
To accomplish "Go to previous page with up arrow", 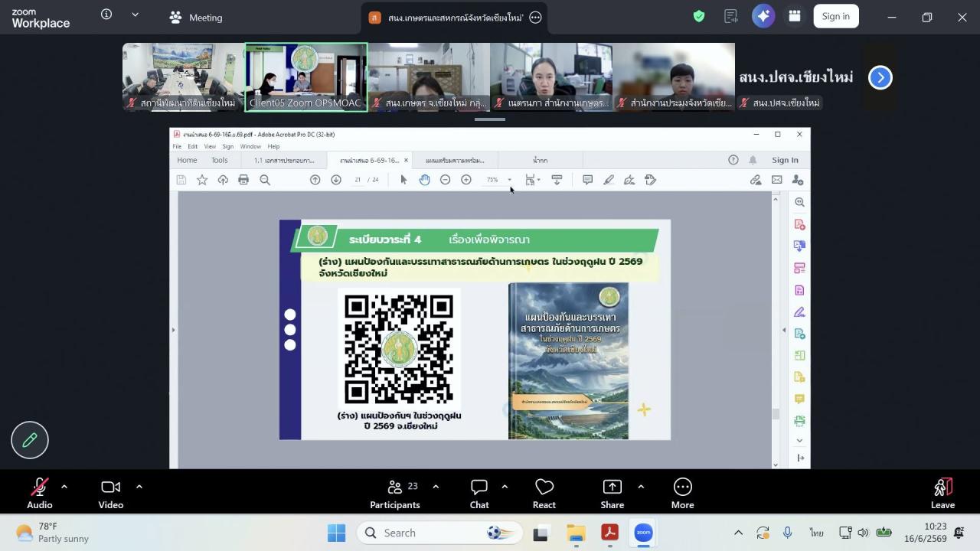I will point(315,180).
